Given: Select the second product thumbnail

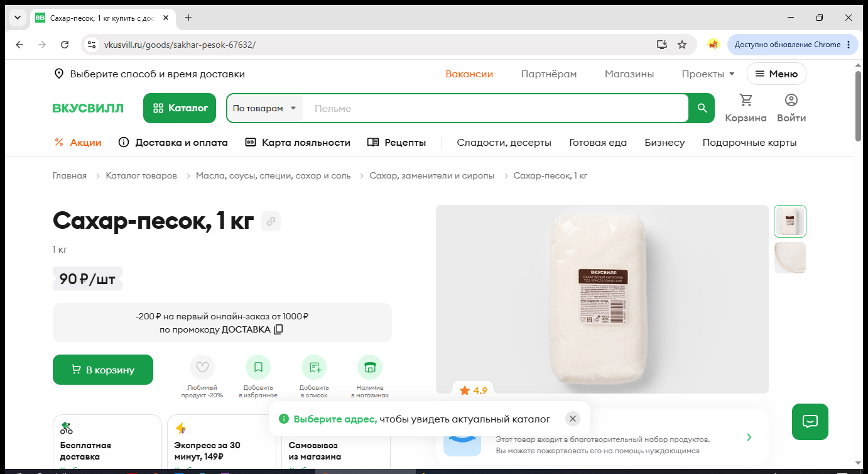Looking at the screenshot, I should tap(790, 258).
